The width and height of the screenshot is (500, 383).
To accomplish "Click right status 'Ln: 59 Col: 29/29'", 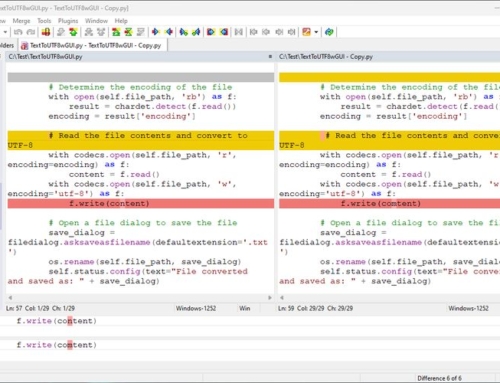I will pos(315,308).
